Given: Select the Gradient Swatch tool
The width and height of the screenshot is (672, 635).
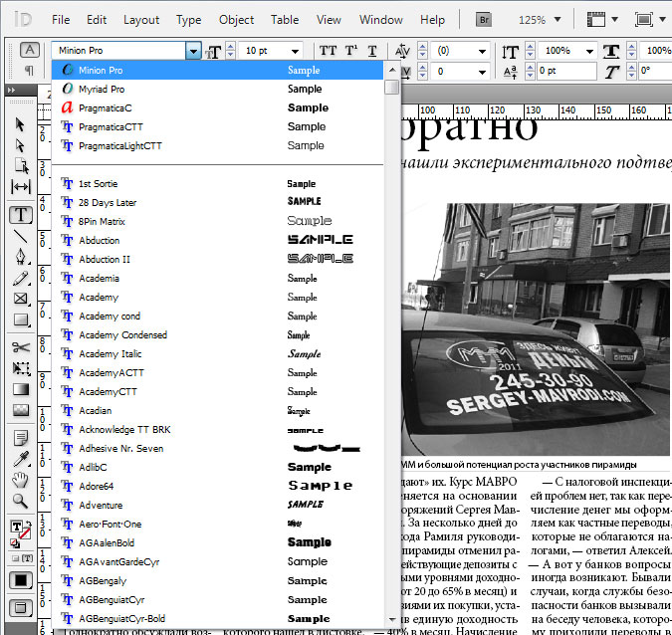Looking at the screenshot, I should (21, 389).
